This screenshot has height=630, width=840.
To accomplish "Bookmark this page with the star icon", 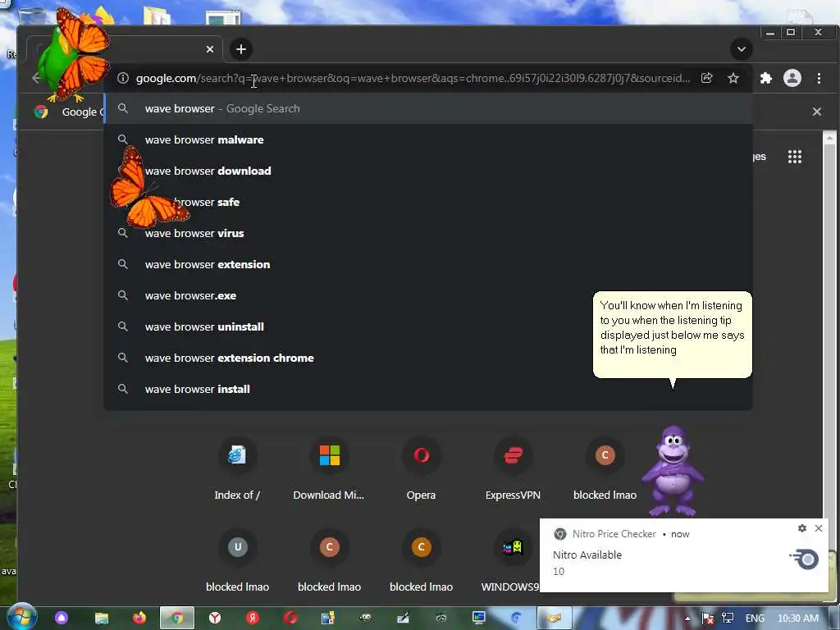I will (x=733, y=78).
